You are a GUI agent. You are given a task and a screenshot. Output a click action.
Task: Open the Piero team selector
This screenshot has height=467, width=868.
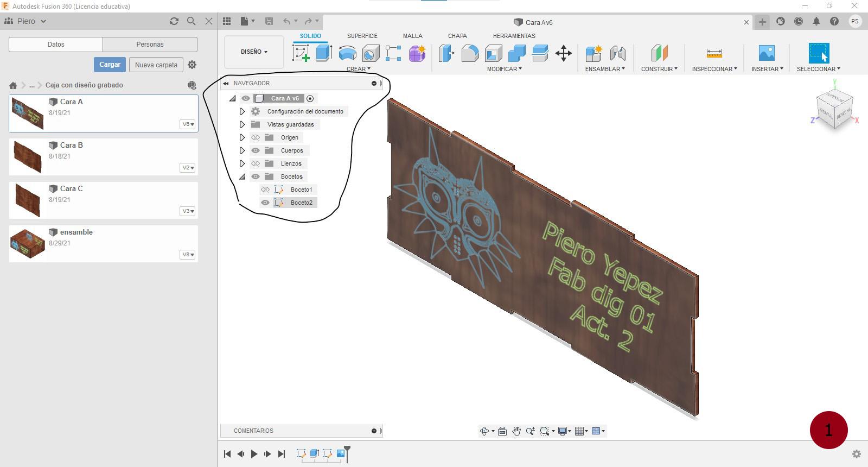click(25, 21)
